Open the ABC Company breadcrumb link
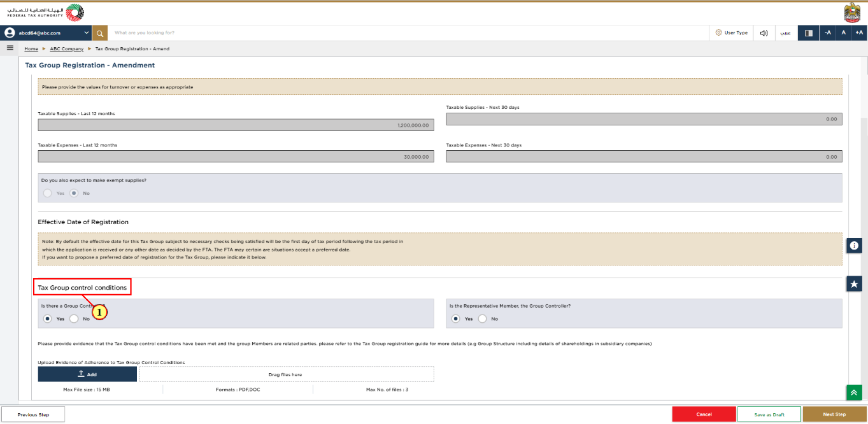This screenshot has width=868, height=424. pos(67,49)
